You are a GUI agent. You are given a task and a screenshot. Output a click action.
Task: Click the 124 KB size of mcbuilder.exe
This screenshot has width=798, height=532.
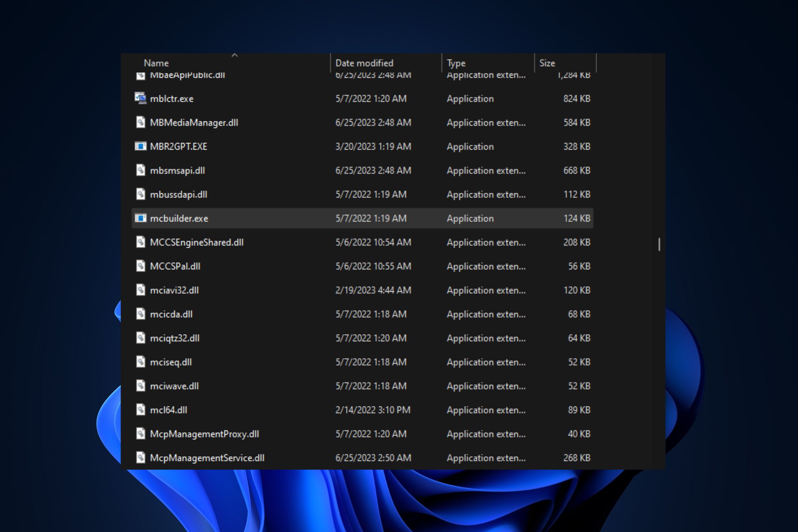point(576,219)
